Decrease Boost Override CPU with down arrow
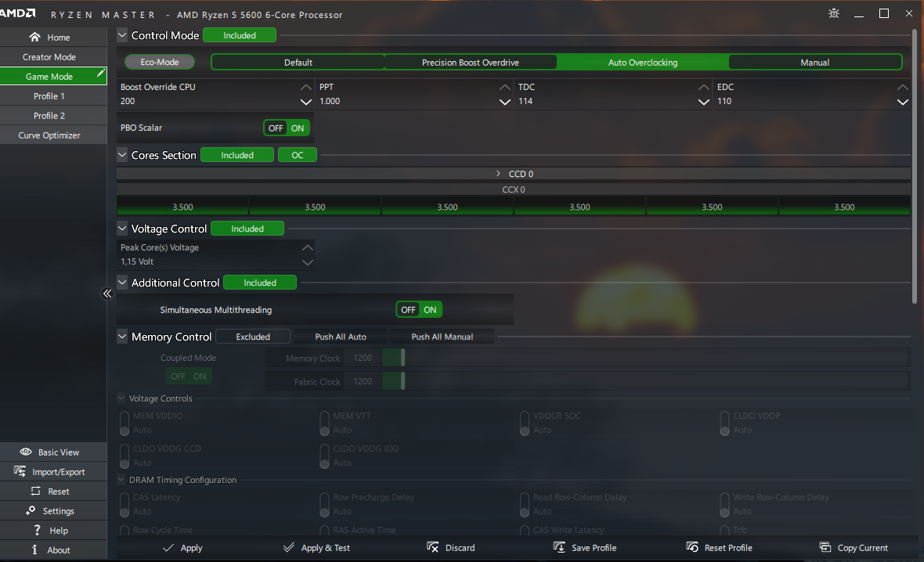The width and height of the screenshot is (924, 562). click(x=306, y=102)
